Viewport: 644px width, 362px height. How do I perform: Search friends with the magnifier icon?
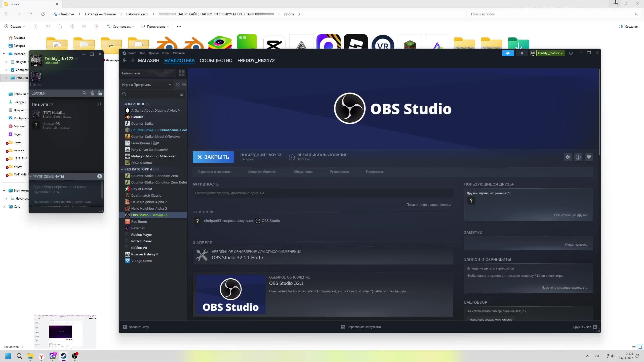pos(85,93)
